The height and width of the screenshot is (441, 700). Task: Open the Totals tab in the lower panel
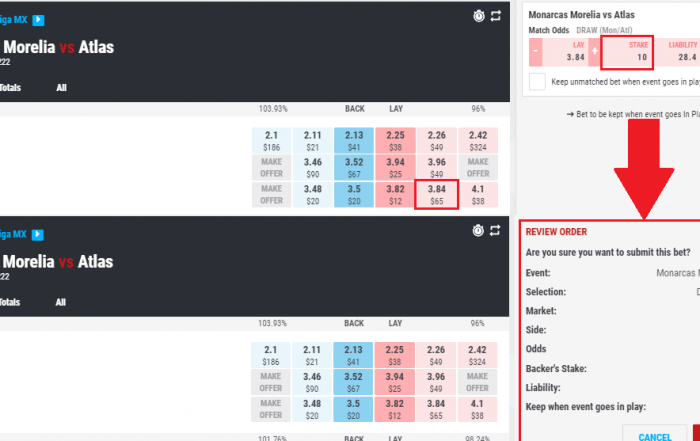tap(10, 303)
